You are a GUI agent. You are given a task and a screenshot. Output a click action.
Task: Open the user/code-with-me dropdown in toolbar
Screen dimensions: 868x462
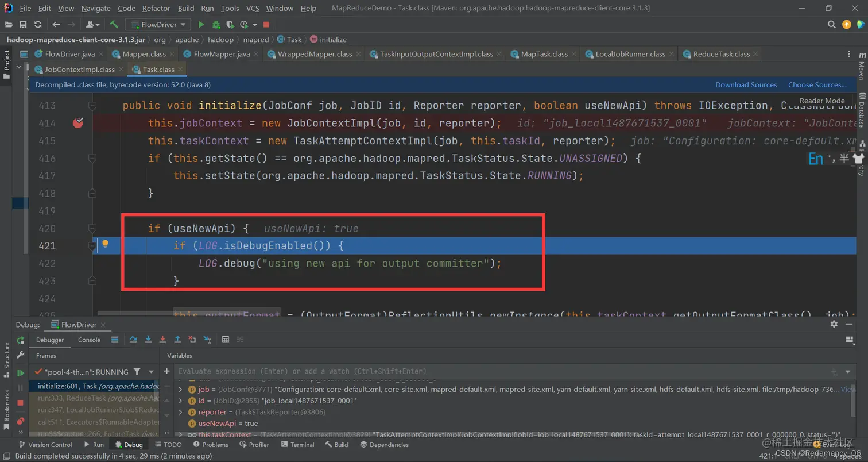(x=92, y=25)
